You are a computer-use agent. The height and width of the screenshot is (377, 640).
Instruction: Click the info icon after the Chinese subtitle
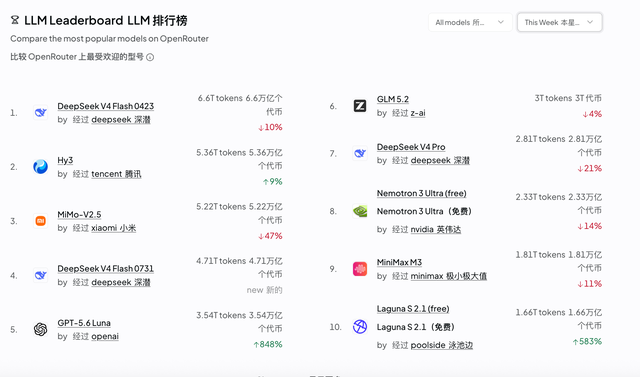(150, 57)
